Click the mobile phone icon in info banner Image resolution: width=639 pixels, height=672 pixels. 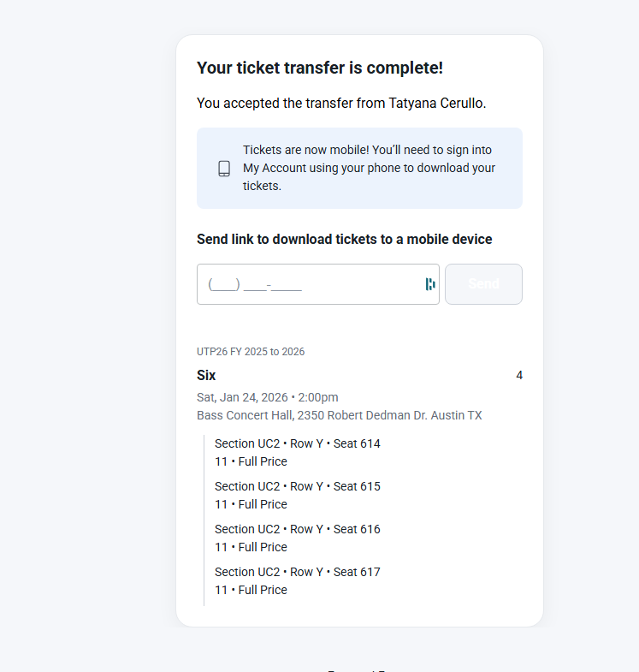point(224,169)
